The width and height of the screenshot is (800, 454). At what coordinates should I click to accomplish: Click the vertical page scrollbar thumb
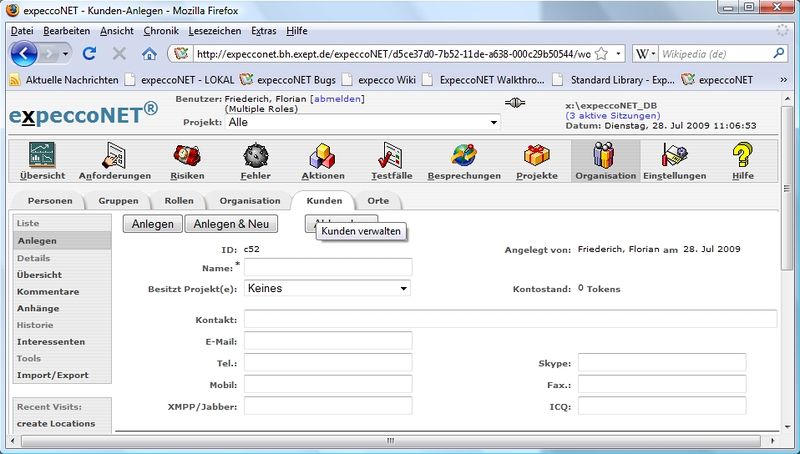point(786,189)
